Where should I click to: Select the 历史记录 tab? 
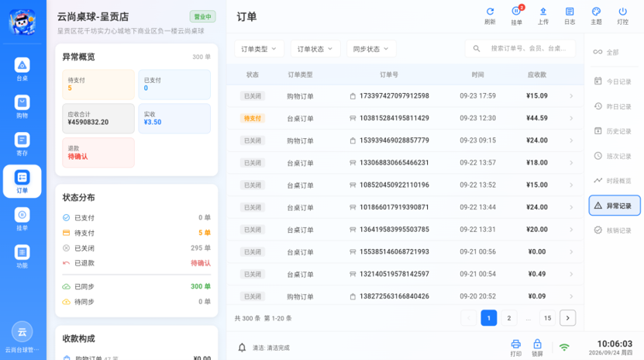pyautogui.click(x=614, y=131)
